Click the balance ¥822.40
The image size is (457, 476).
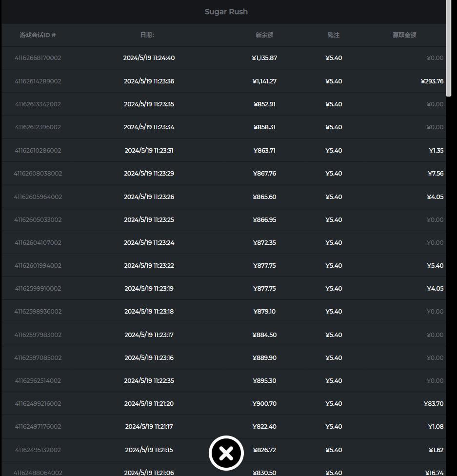coord(264,426)
